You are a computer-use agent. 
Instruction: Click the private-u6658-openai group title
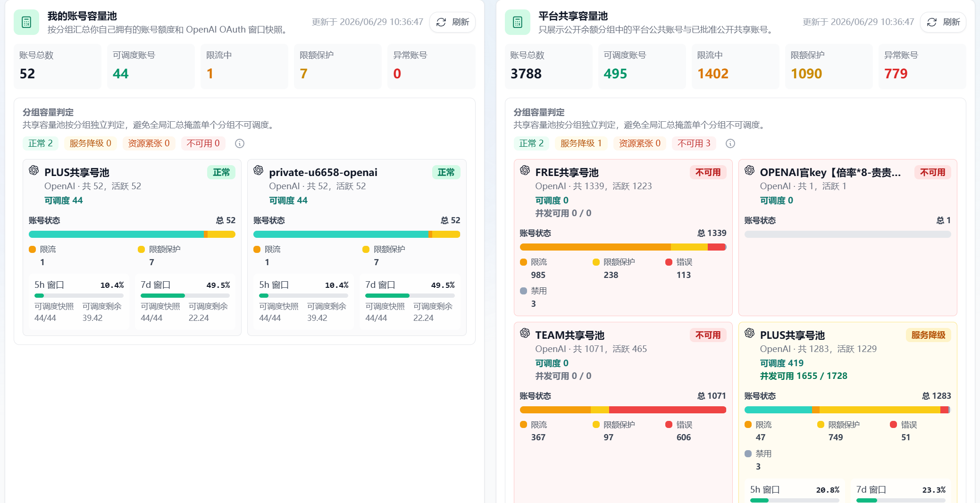pyautogui.click(x=323, y=173)
